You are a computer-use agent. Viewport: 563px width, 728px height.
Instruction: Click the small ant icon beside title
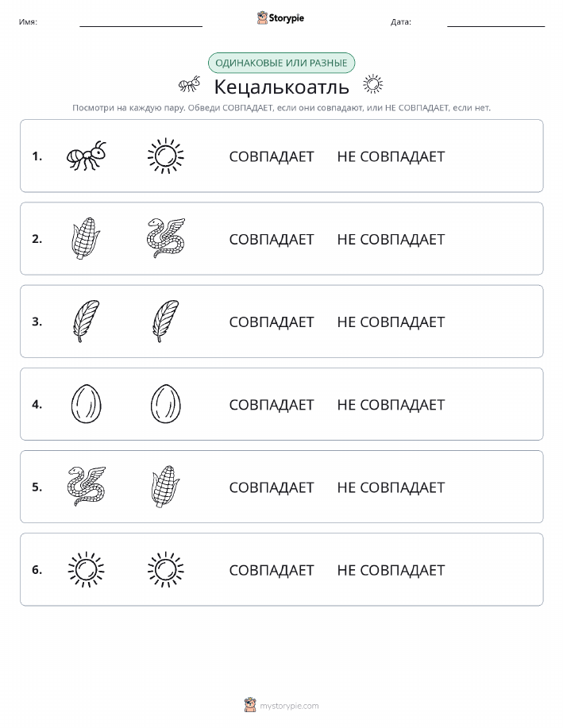(x=190, y=84)
